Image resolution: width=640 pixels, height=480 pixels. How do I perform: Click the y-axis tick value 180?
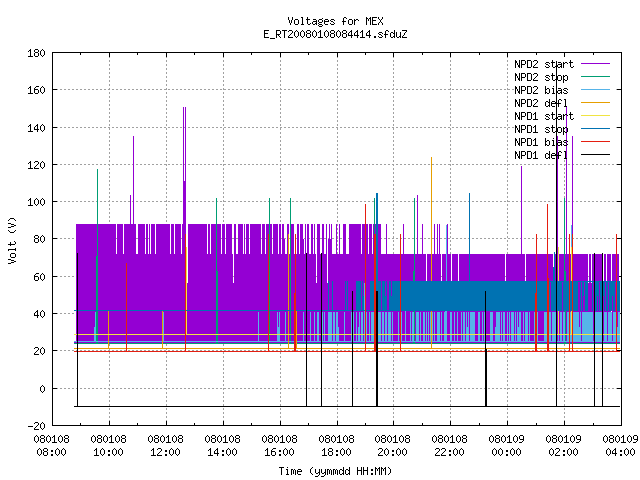pos(36,53)
